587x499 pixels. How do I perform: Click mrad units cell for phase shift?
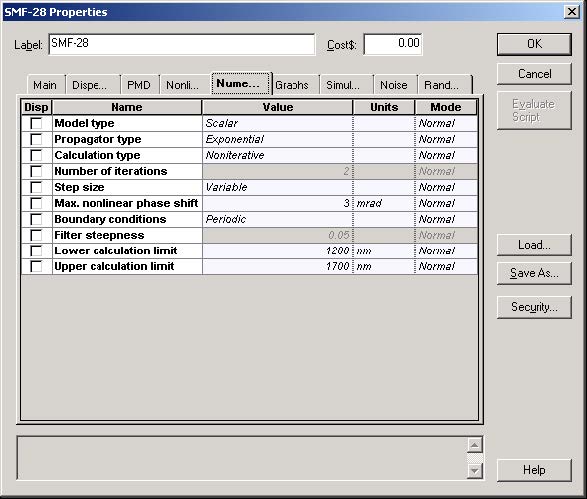tap(384, 203)
